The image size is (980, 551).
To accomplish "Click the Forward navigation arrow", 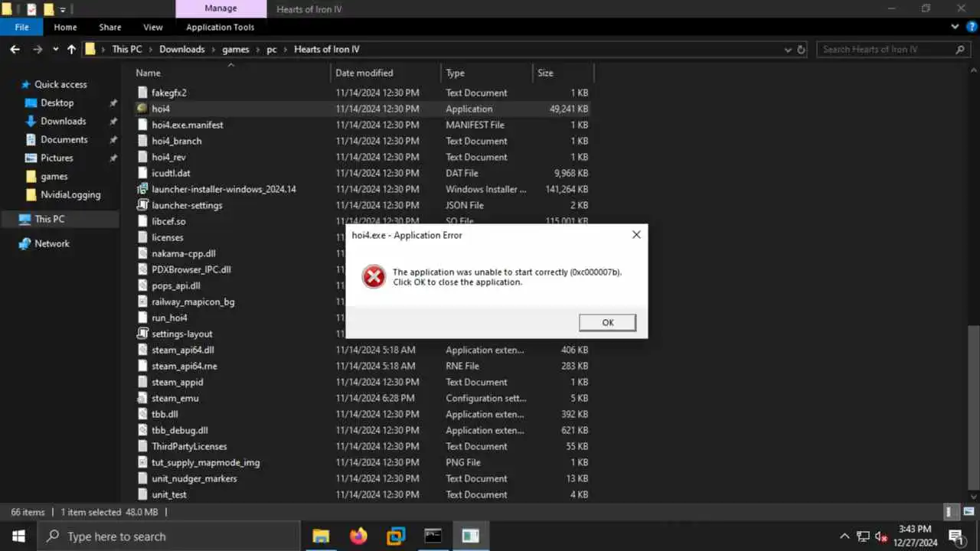I will pyautogui.click(x=36, y=49).
